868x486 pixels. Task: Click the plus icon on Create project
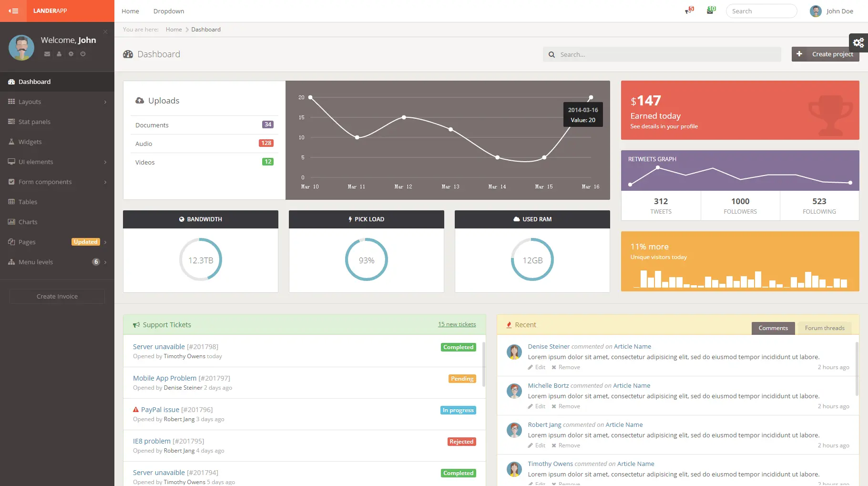point(799,54)
